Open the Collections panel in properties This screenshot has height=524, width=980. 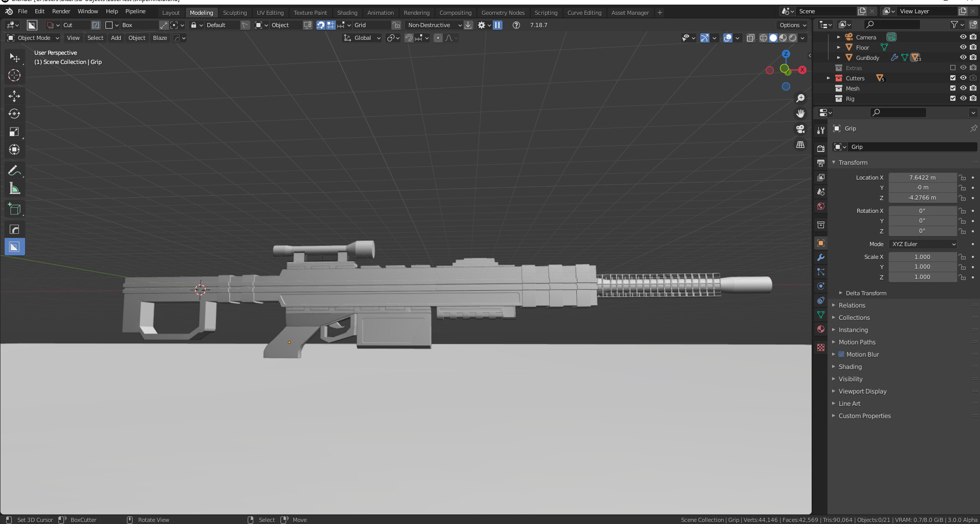point(854,317)
